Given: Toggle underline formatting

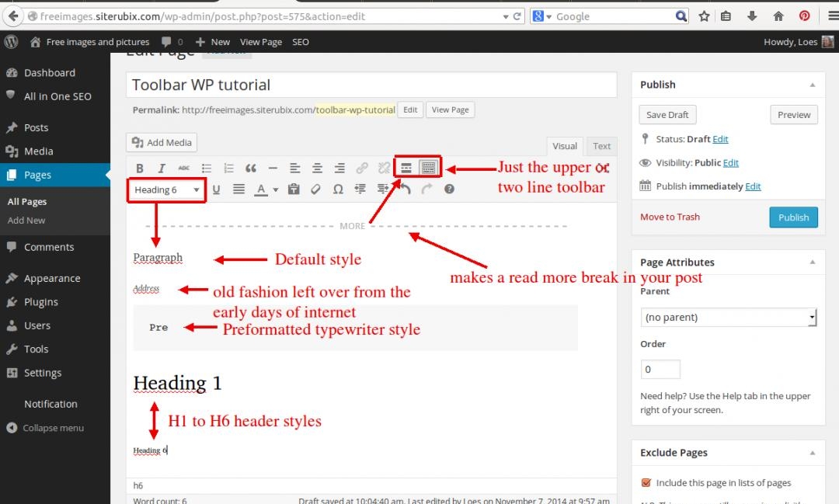Looking at the screenshot, I should (215, 188).
